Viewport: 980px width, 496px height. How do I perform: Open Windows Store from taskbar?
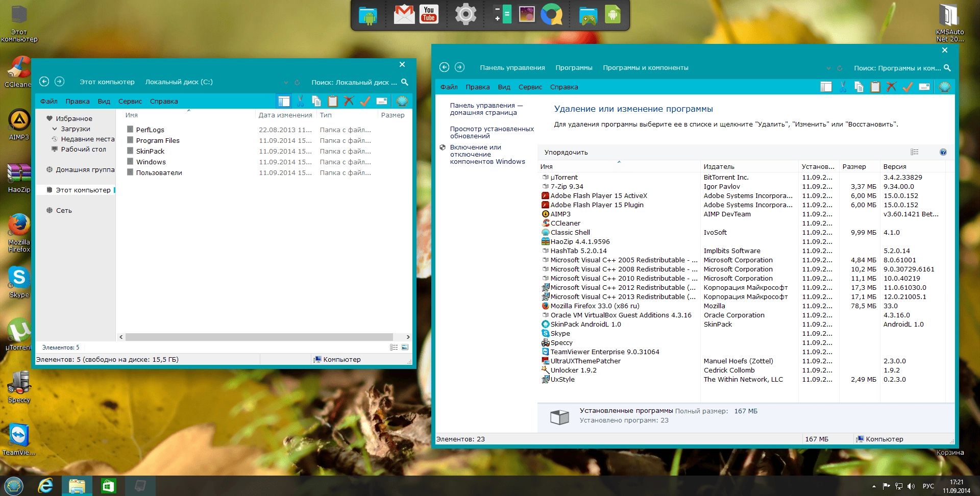(108, 486)
